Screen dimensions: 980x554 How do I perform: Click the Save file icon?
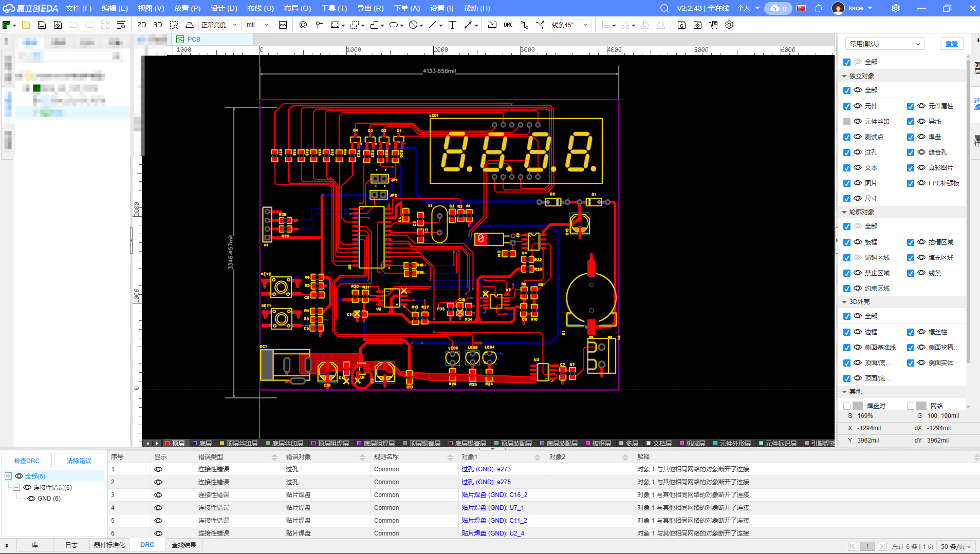pyautogui.click(x=42, y=25)
